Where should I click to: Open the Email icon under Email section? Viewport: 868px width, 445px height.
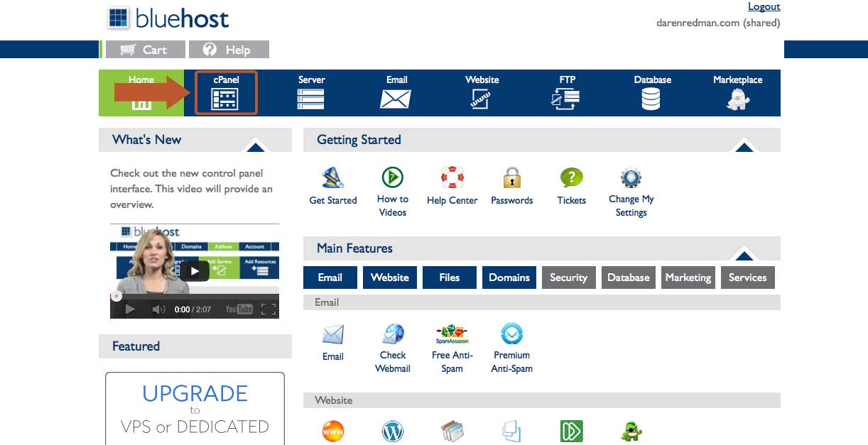click(333, 334)
